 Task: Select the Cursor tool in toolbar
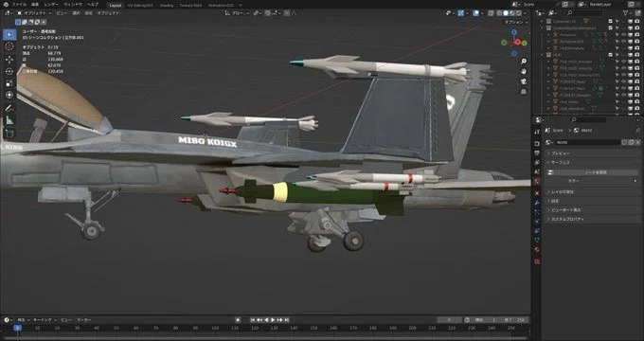(9, 46)
